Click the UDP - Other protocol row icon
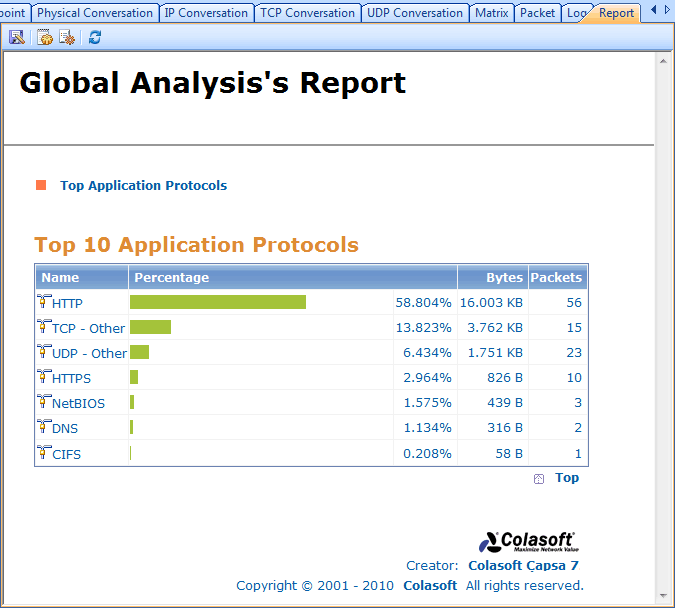Screen dimensions: 675x608 click(x=43, y=351)
